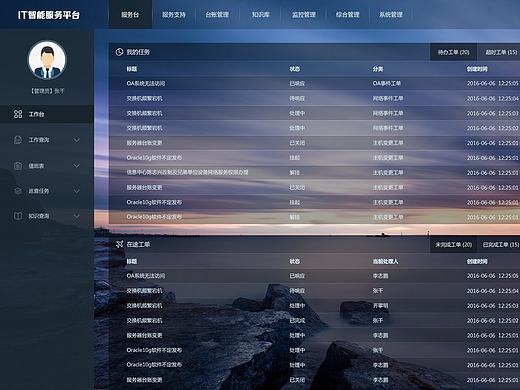Click 已完成 status in 在途工单 table
The width and height of the screenshot is (520, 390).
pos(297,320)
